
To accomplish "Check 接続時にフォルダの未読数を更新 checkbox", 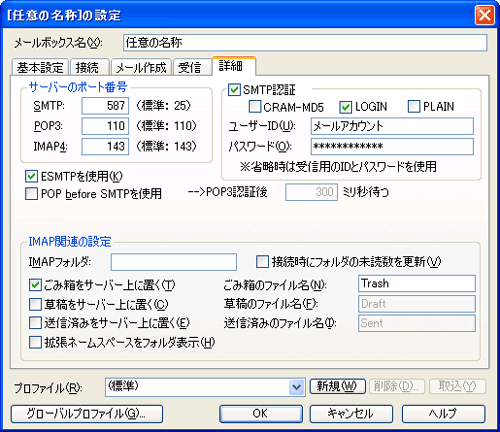I will pyautogui.click(x=262, y=262).
